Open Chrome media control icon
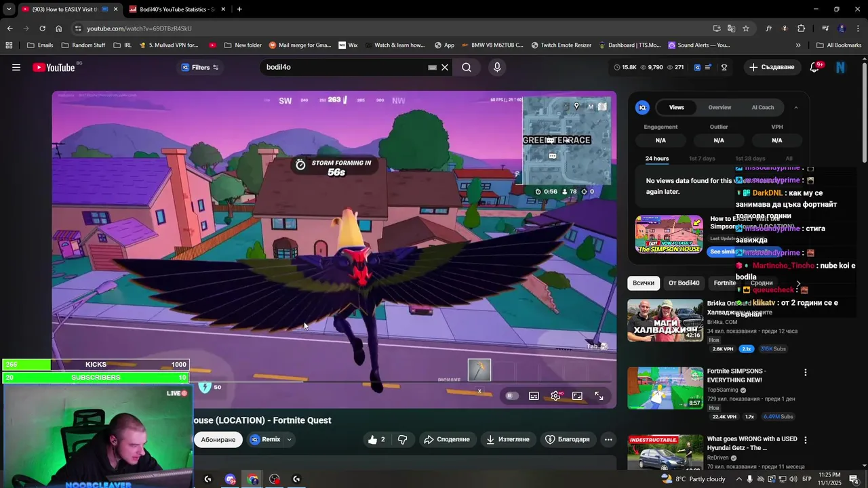The height and width of the screenshot is (488, 868). click(825, 28)
